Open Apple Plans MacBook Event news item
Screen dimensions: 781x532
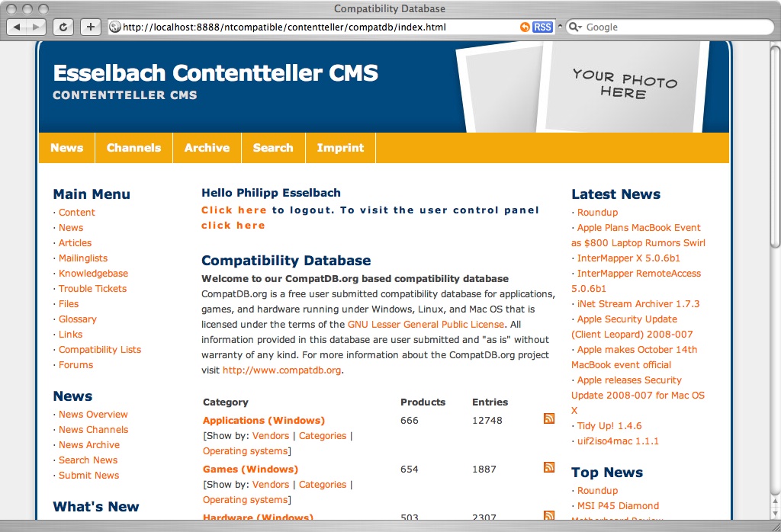pos(638,235)
